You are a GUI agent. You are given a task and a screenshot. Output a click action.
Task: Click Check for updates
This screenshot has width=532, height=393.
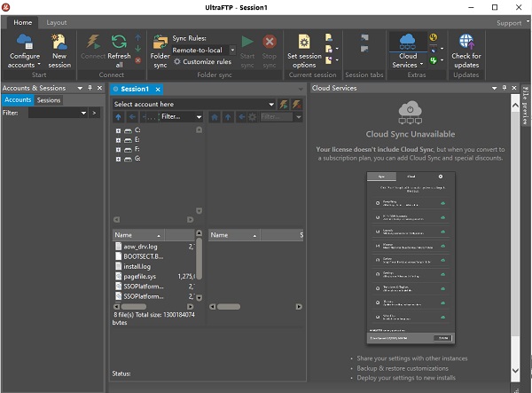466,51
